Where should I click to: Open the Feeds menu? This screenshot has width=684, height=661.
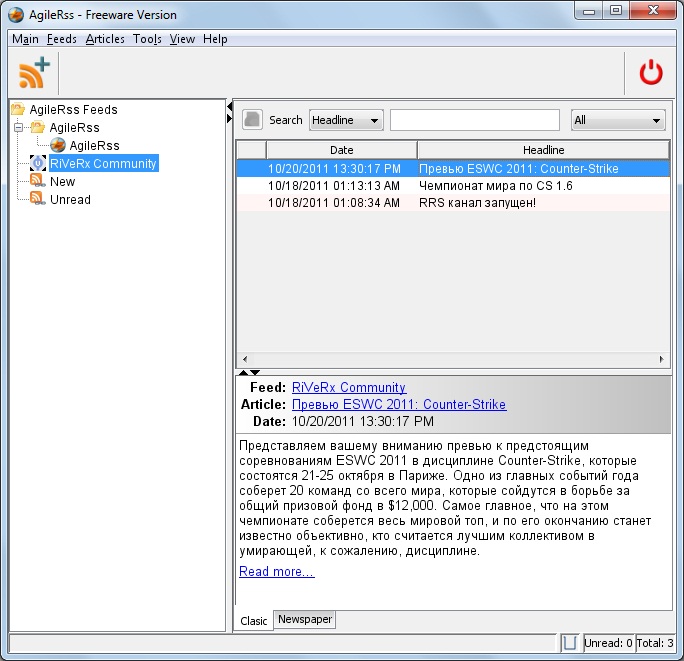pos(62,39)
